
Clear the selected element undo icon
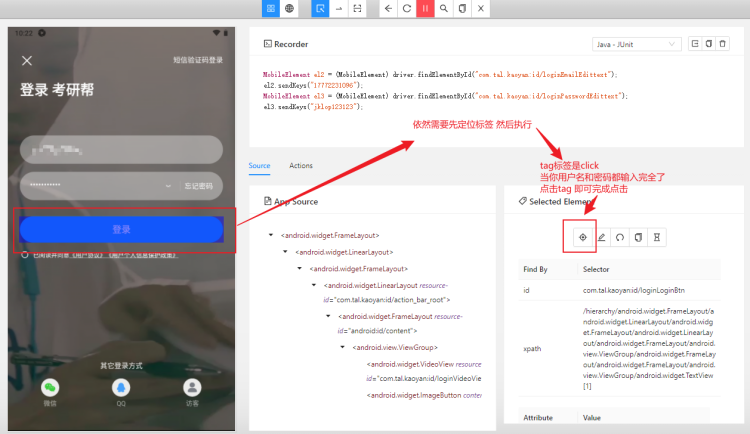point(620,237)
